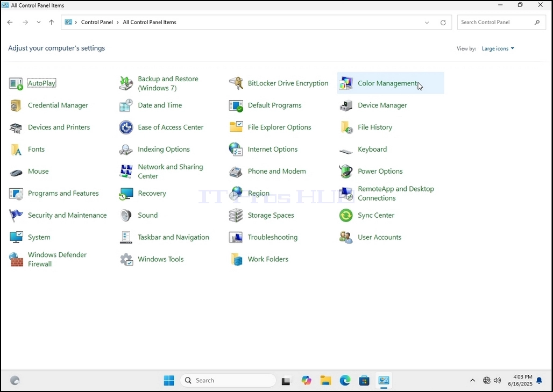Click the address bar Control Panel icon
Screen dimensions: 553x392
tap(68, 22)
